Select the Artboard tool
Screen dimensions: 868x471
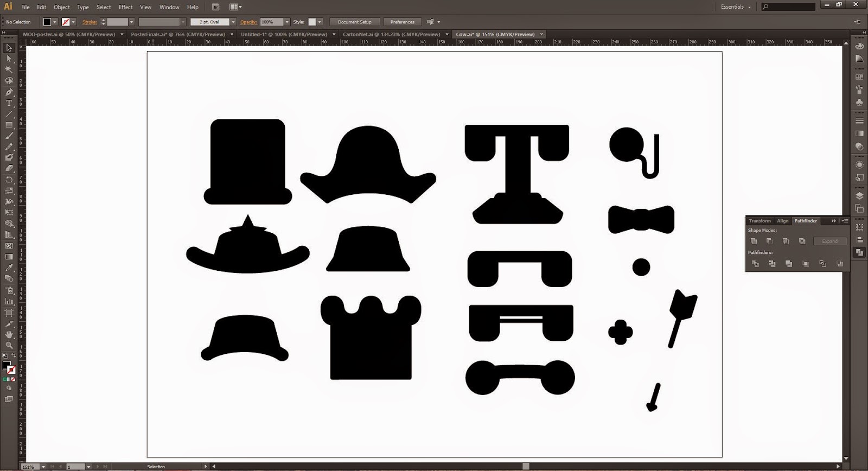point(9,313)
